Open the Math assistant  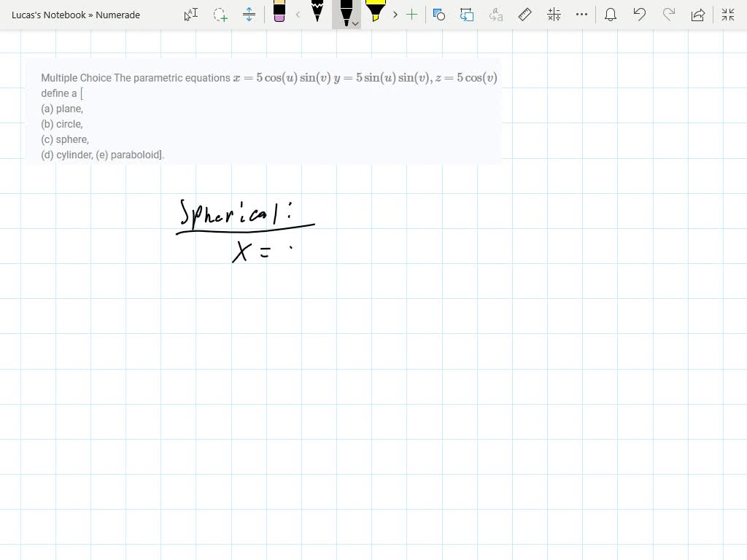click(553, 15)
